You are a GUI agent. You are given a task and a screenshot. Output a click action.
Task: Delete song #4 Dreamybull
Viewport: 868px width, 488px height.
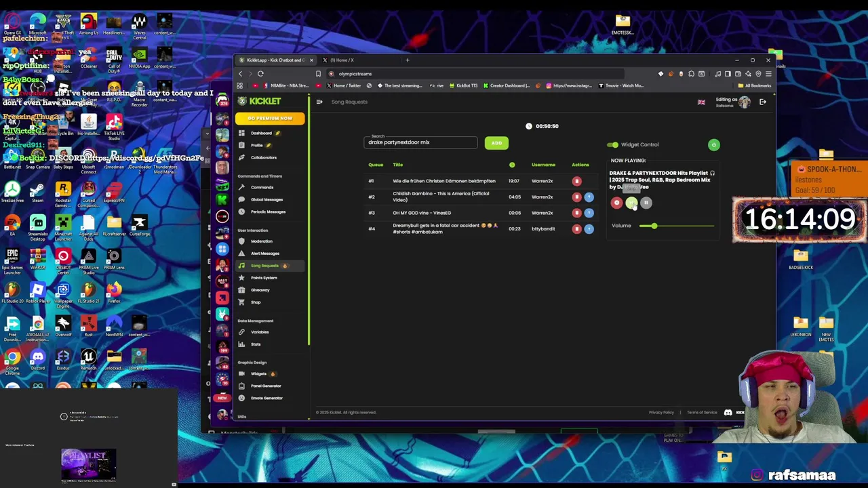tap(576, 228)
